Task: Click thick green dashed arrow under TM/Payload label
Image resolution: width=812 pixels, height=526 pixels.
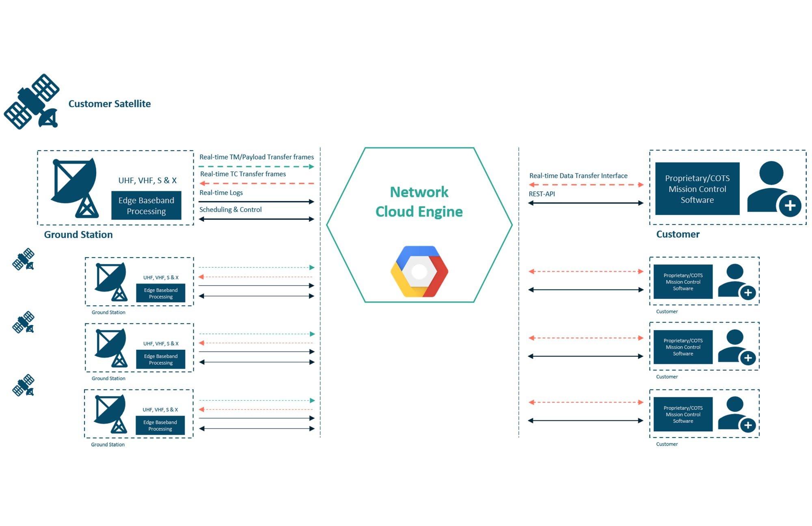Action: coord(256,167)
